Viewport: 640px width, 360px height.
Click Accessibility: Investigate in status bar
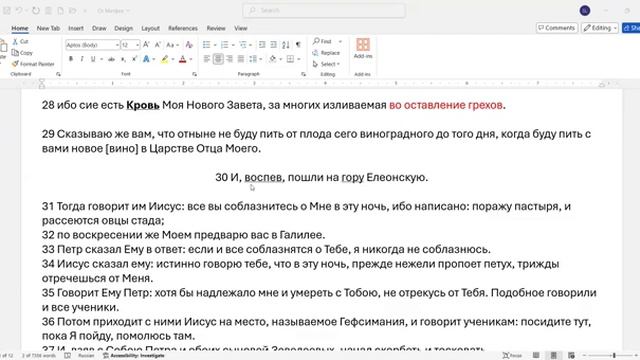tap(133, 356)
